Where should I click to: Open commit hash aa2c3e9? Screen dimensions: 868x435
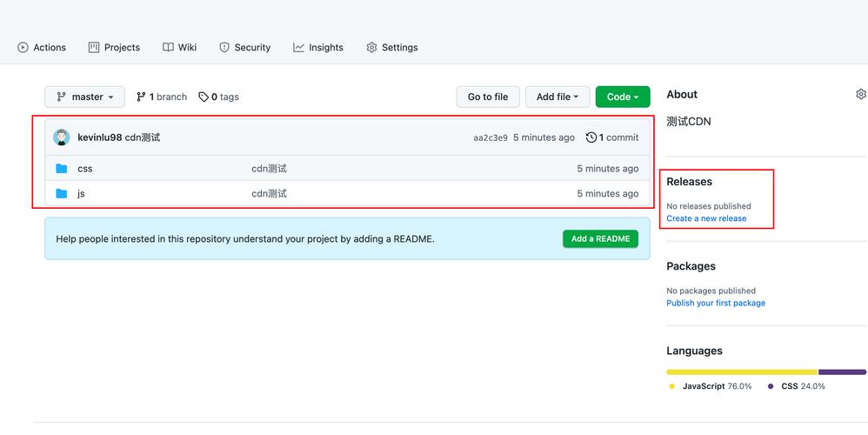(x=491, y=137)
